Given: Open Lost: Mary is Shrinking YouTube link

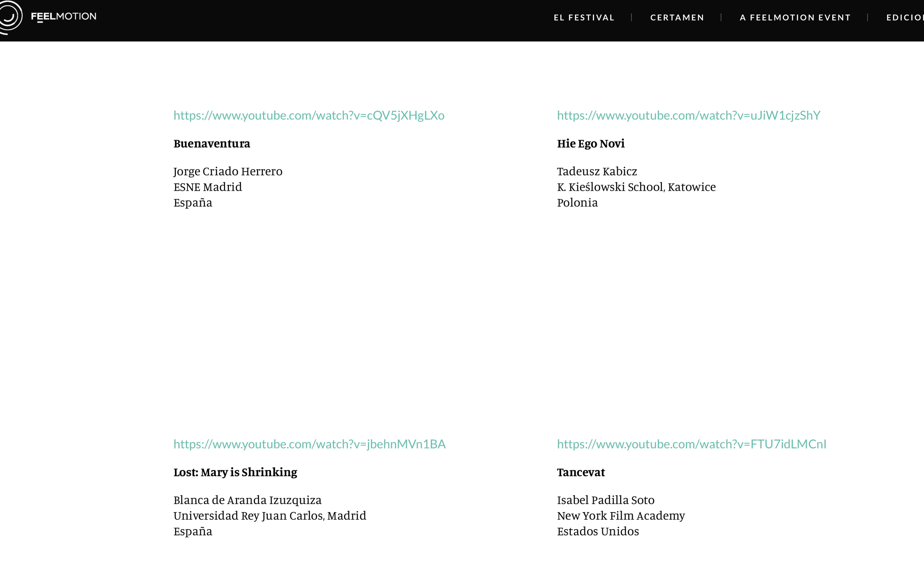Looking at the screenshot, I should pyautogui.click(x=309, y=444).
